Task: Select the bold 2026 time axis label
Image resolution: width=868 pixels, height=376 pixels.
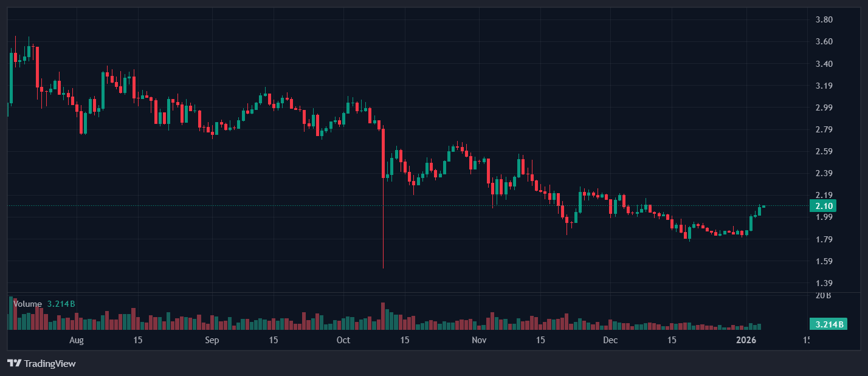Action: [746, 340]
